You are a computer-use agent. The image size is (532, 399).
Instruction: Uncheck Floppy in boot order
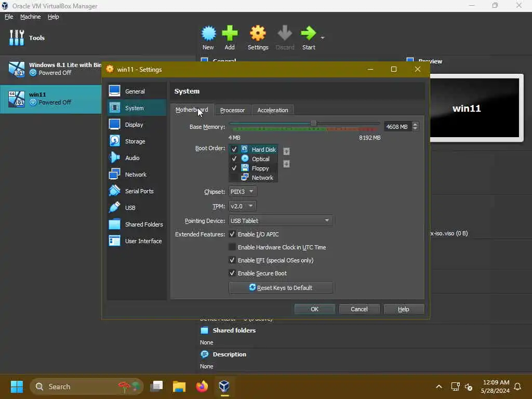tap(234, 168)
